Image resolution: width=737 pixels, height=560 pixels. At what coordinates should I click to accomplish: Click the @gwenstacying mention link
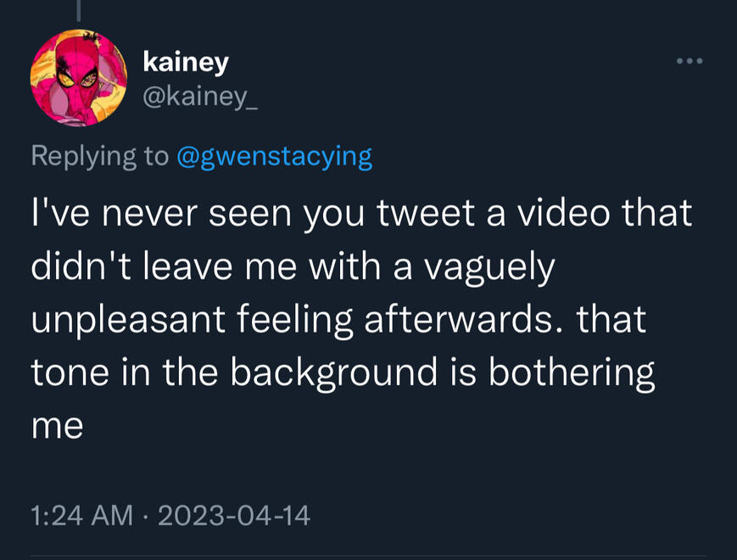(273, 156)
